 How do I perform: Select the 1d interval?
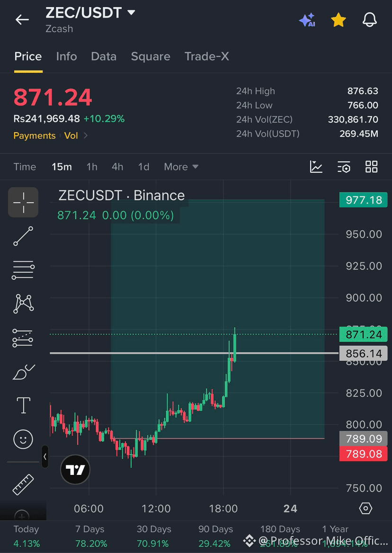point(143,167)
